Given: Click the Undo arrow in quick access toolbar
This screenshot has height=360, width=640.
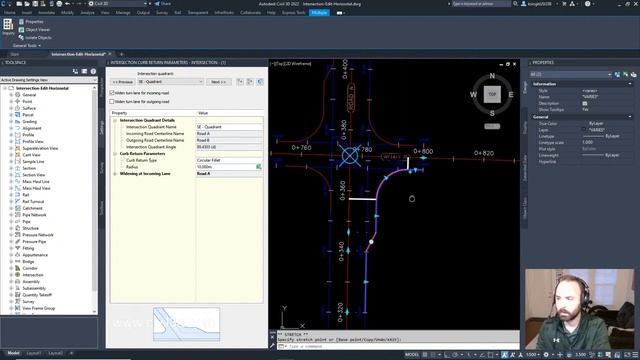Looking at the screenshot, I should [x=68, y=4].
